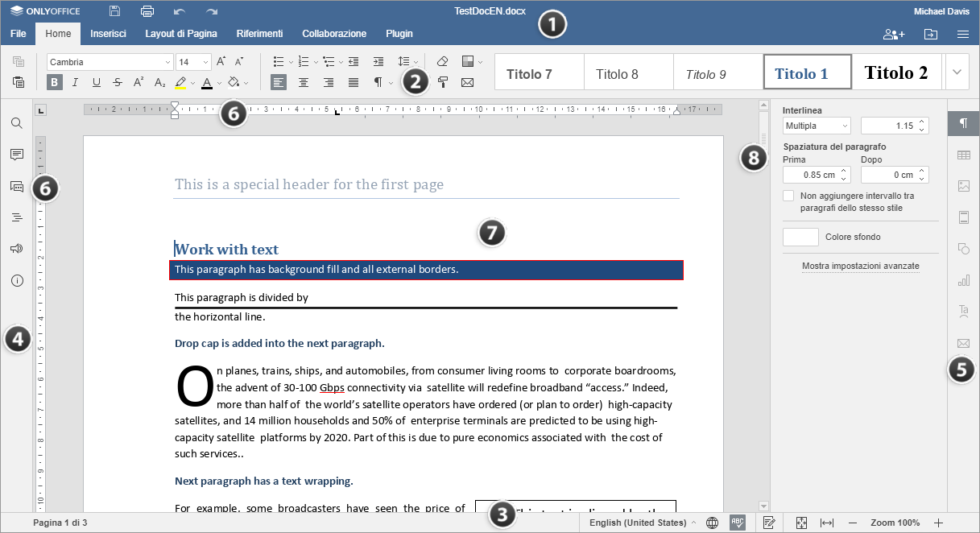Open feedback megaphone icon in left sidebar
The height and width of the screenshot is (533, 980).
click(17, 249)
